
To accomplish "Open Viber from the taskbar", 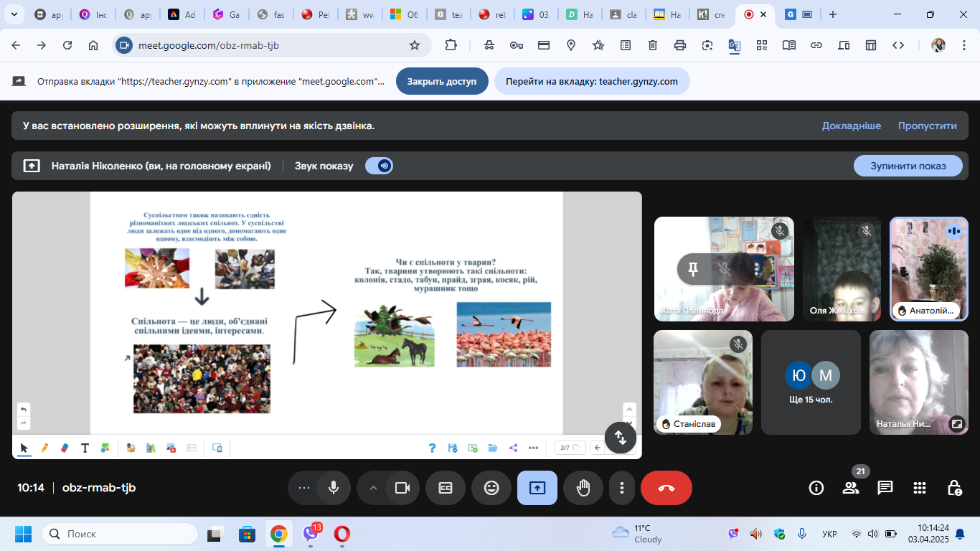I will coord(311,534).
